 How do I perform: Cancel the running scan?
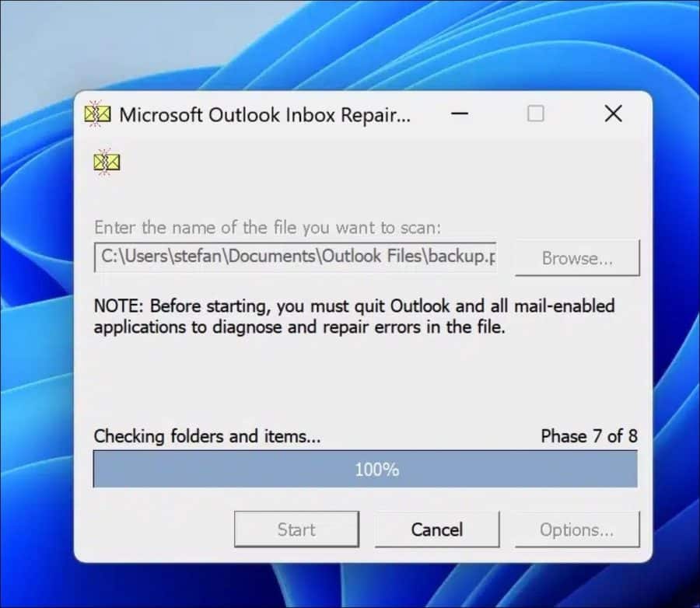pyautogui.click(x=436, y=529)
